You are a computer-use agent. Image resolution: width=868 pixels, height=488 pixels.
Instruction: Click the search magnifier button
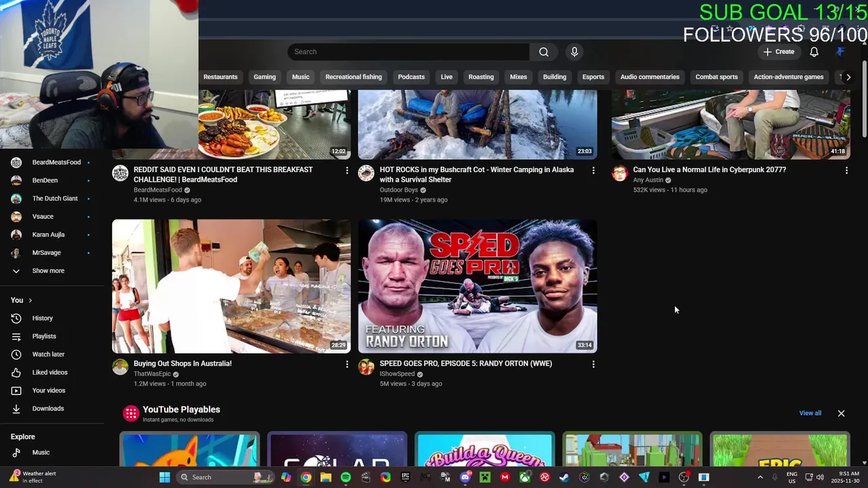pyautogui.click(x=543, y=52)
